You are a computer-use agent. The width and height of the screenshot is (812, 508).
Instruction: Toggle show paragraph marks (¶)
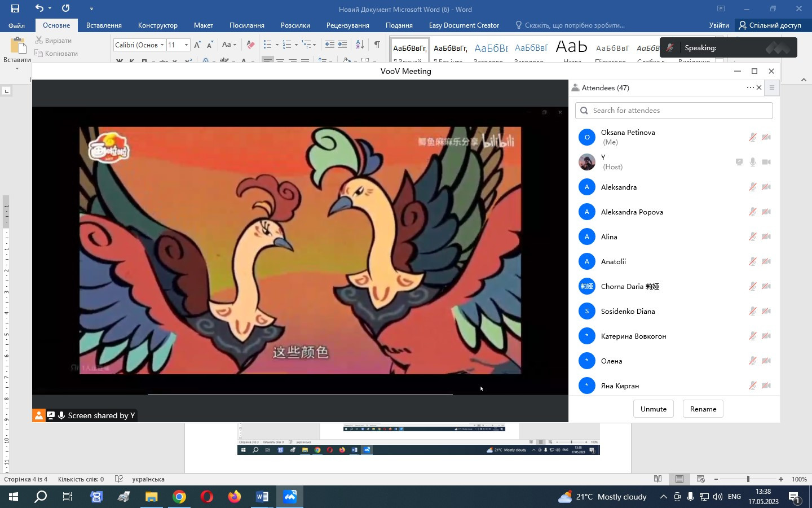coord(377,45)
